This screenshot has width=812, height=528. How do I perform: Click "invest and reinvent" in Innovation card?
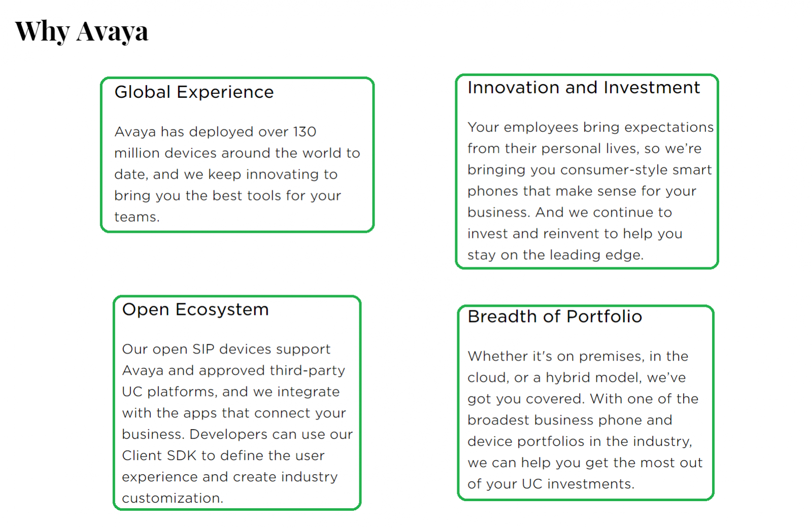533,234
